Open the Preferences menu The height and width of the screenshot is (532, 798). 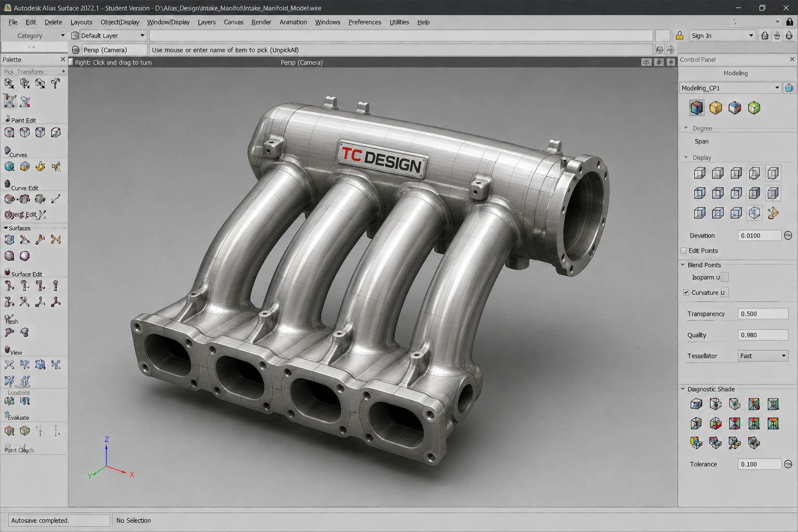365,22
